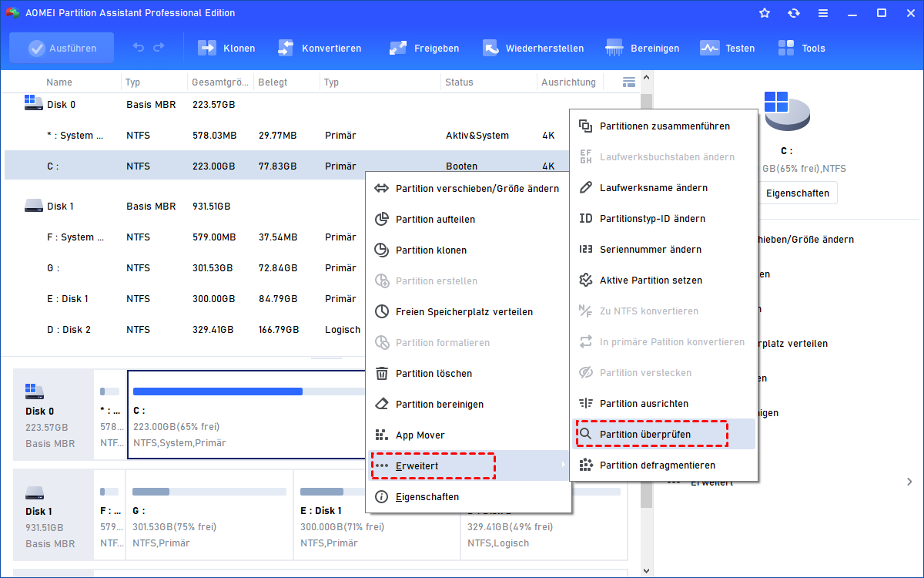Viewport: 924px width, 578px height.
Task: Click the redo arrow icon
Action: [x=159, y=48]
